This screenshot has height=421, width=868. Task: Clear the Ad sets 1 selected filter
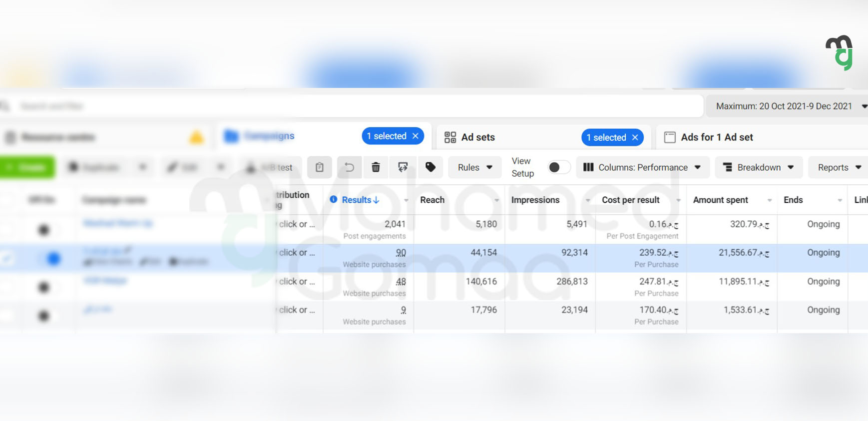635,137
